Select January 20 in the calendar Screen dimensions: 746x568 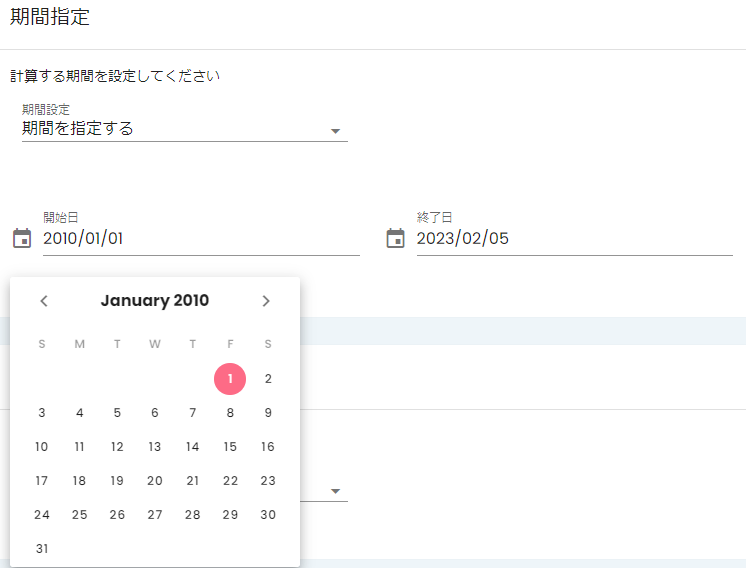(x=155, y=480)
